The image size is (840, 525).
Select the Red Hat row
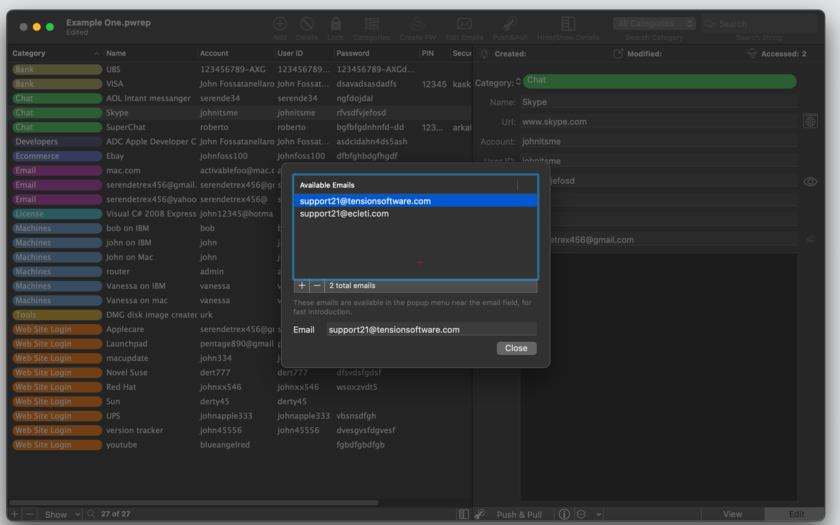pos(241,387)
